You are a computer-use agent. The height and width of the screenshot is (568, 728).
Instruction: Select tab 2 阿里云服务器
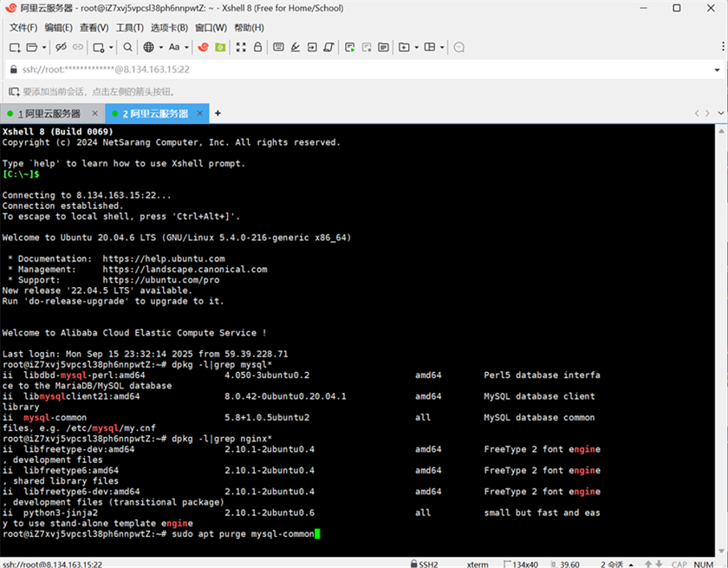pyautogui.click(x=156, y=114)
